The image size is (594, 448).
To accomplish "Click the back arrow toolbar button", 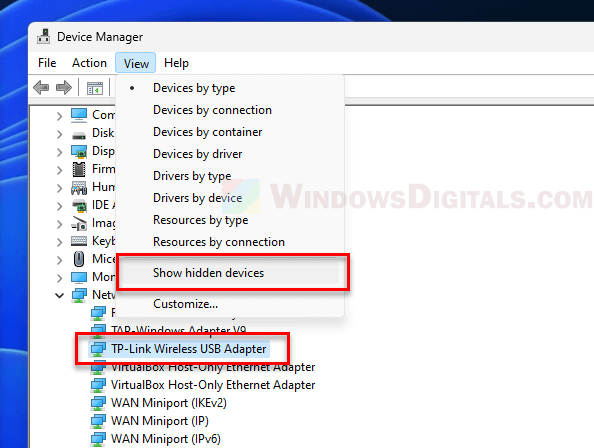I will pos(41,88).
